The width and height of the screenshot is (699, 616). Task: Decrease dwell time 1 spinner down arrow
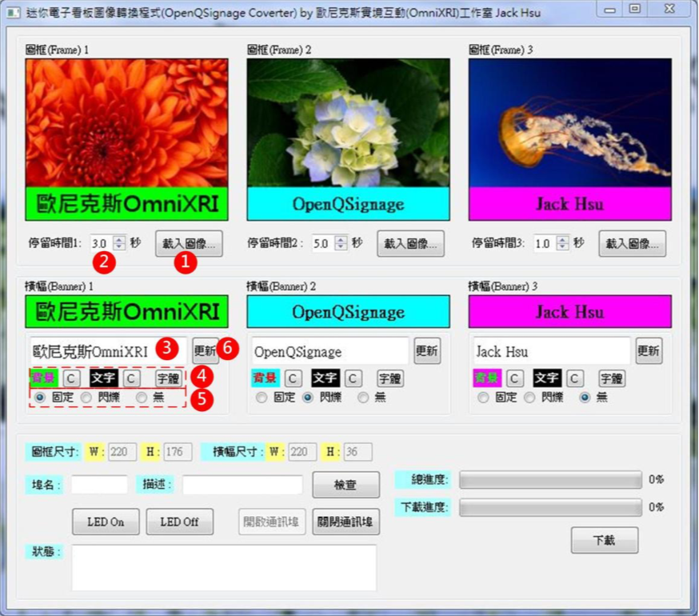[x=119, y=246]
